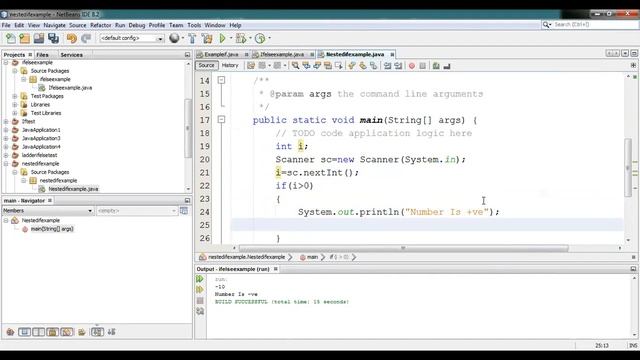The height and width of the screenshot is (360, 640).
Task: Toggle Show Non-Public Members in Navigator
Action: pyautogui.click(x=52, y=332)
